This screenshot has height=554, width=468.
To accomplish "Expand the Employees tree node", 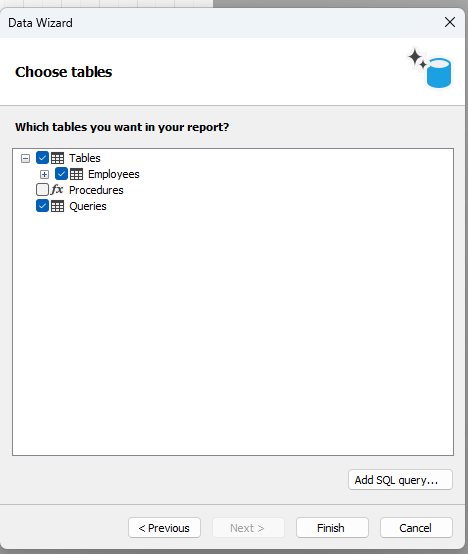I will pyautogui.click(x=45, y=175).
